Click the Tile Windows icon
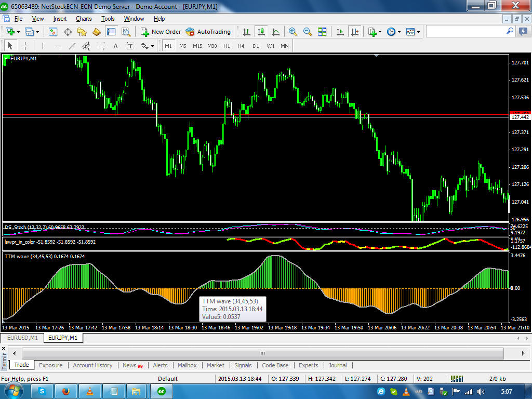Screen dimensions: 532x399 [322, 32]
